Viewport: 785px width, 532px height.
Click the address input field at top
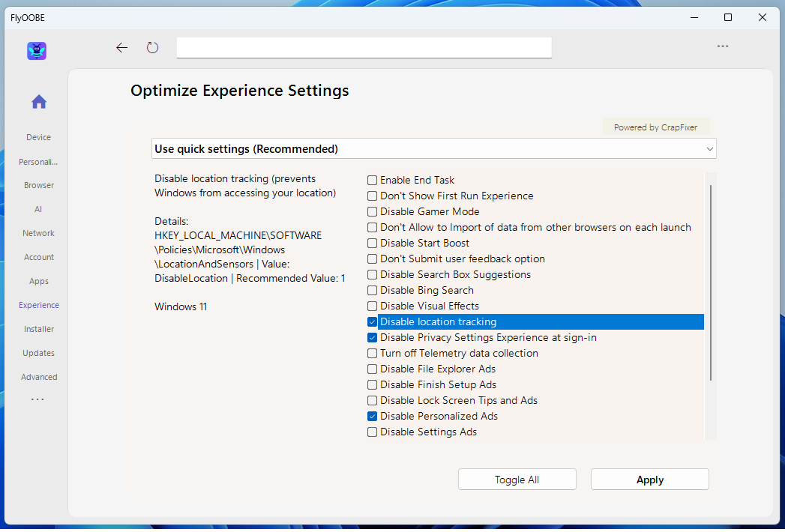[364, 48]
